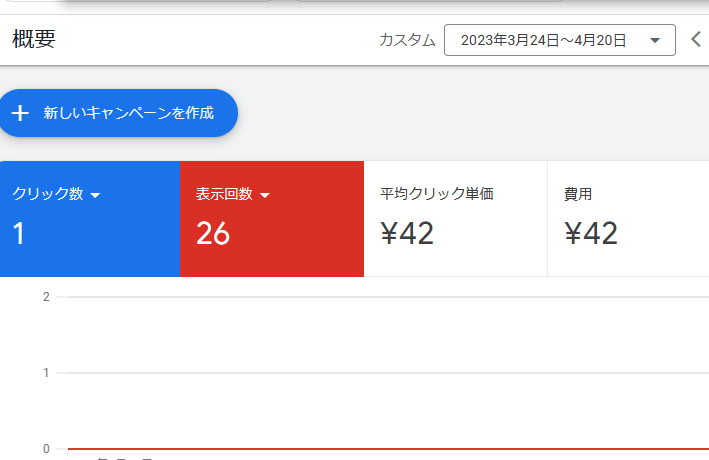The width and height of the screenshot is (709, 460).
Task: Click the 概要 page heading
Action: [x=34, y=40]
